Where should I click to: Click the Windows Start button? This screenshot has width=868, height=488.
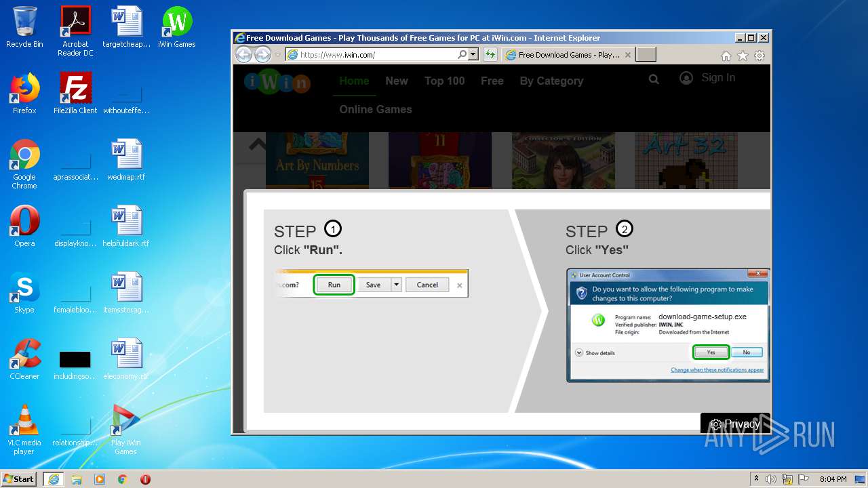click(19, 479)
